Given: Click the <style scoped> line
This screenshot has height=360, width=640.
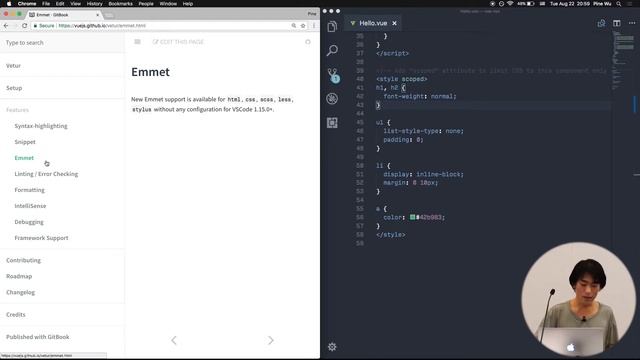Looking at the screenshot, I should click(x=402, y=79).
